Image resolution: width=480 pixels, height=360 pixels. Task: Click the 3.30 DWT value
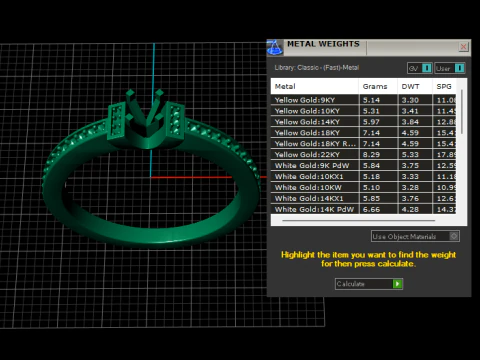pos(410,100)
